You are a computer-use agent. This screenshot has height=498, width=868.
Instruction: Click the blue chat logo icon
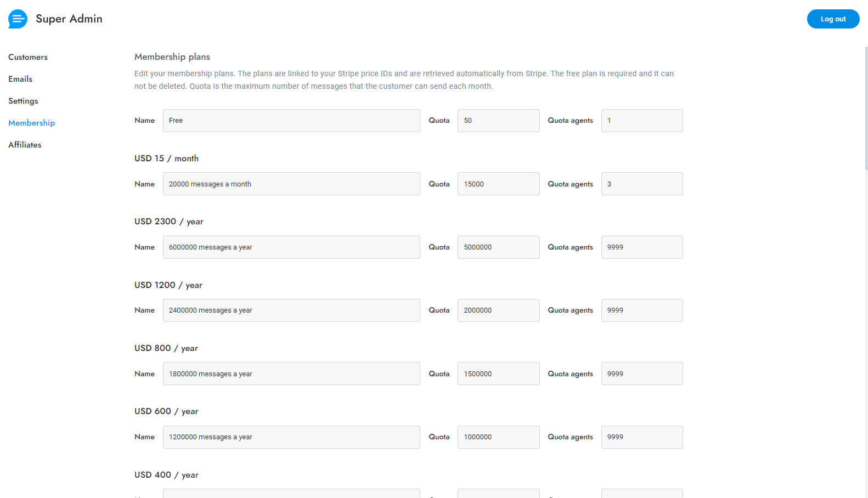[18, 19]
